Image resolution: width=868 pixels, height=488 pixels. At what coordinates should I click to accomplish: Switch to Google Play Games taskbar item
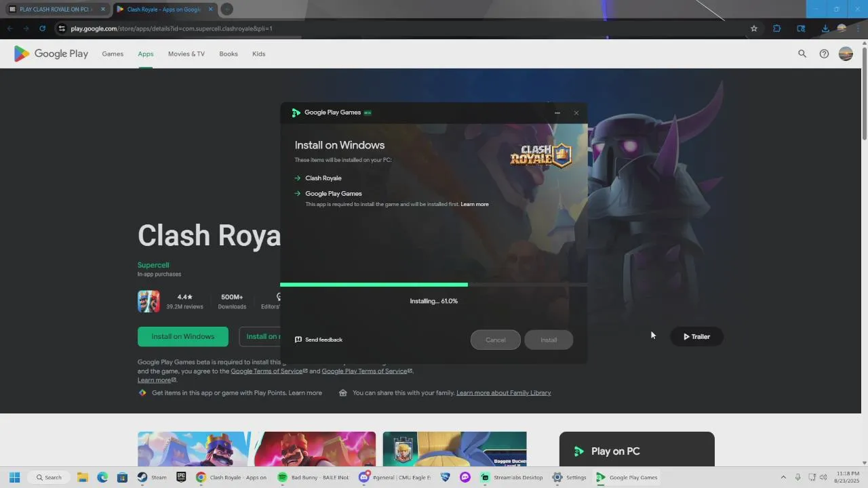coord(627,477)
